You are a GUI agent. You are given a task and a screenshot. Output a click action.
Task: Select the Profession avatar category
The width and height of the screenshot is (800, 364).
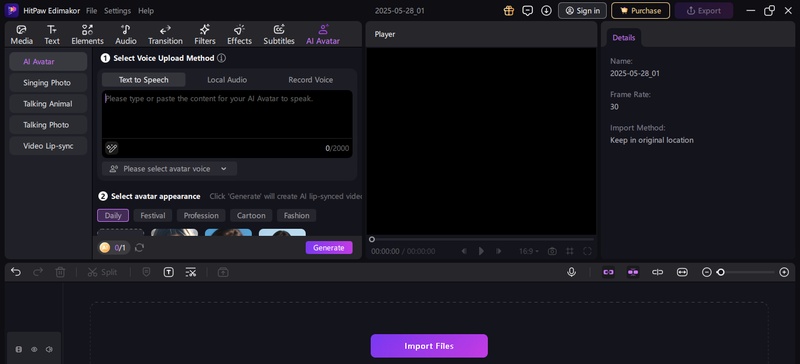pyautogui.click(x=201, y=215)
